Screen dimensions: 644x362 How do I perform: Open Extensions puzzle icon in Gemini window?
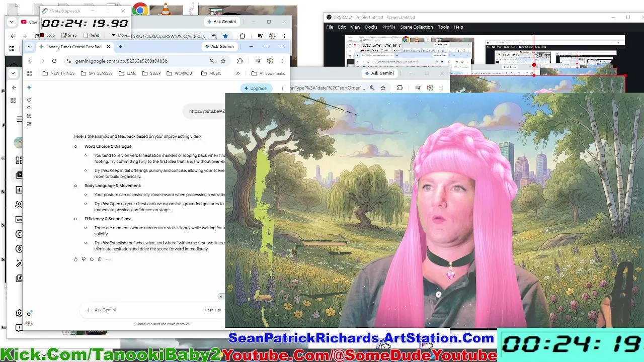coord(240,61)
